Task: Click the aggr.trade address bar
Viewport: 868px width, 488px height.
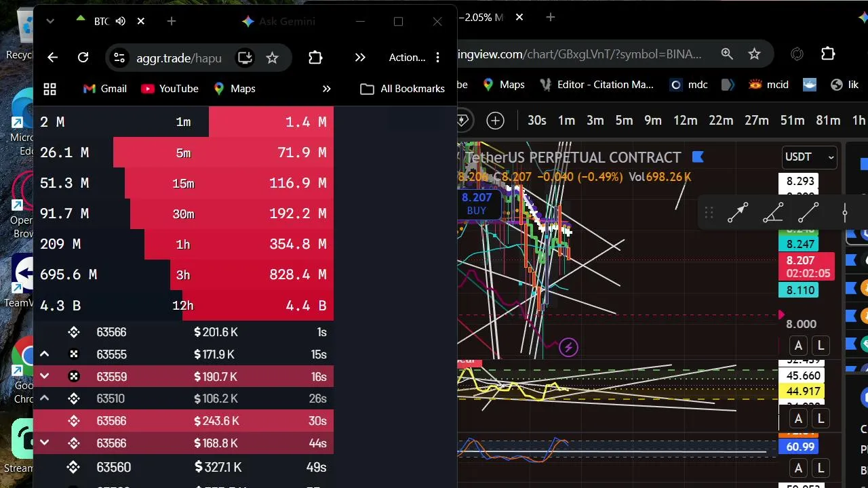Action: pos(179,58)
